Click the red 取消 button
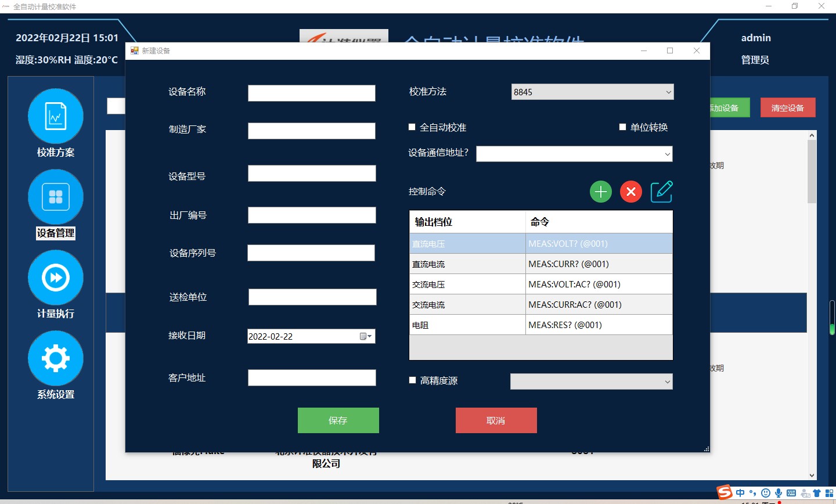This screenshot has width=836, height=504. (496, 420)
